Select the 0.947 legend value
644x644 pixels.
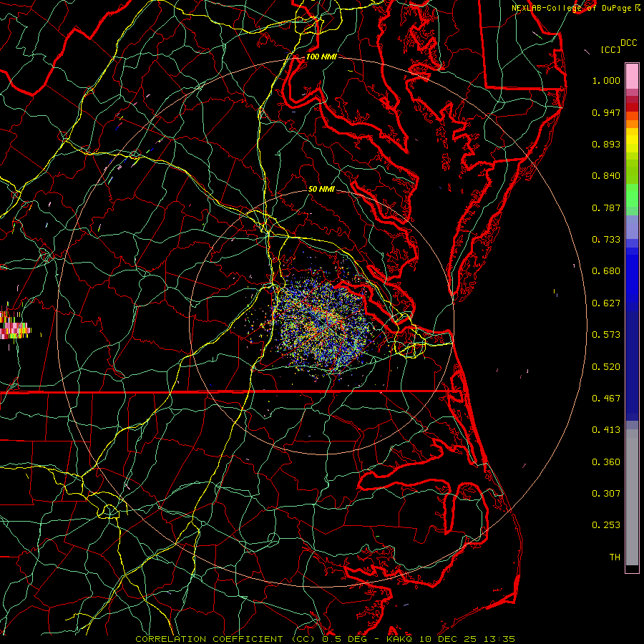click(x=606, y=112)
